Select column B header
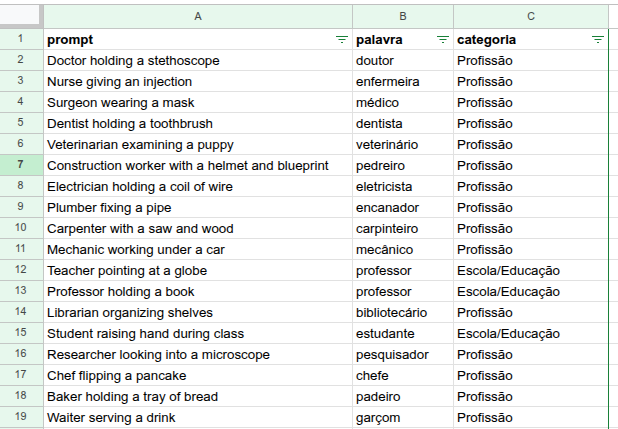Screen dimensions: 618x429 click(x=403, y=17)
